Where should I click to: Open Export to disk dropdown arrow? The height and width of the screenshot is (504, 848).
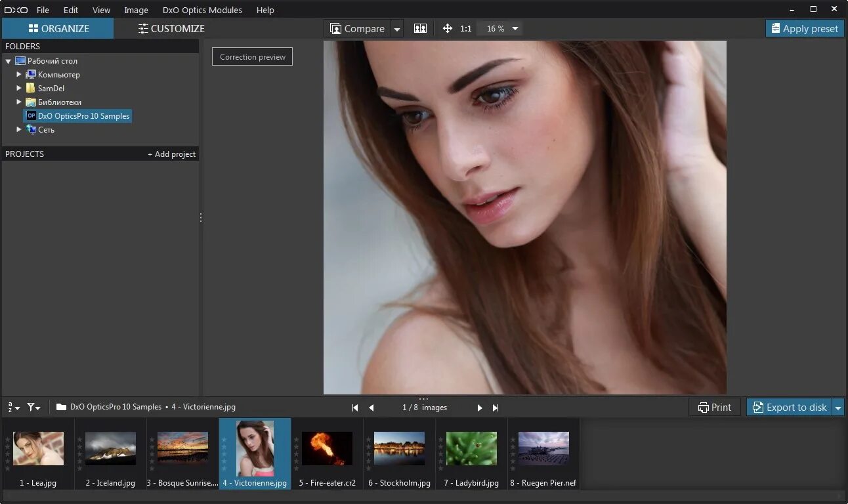click(838, 408)
